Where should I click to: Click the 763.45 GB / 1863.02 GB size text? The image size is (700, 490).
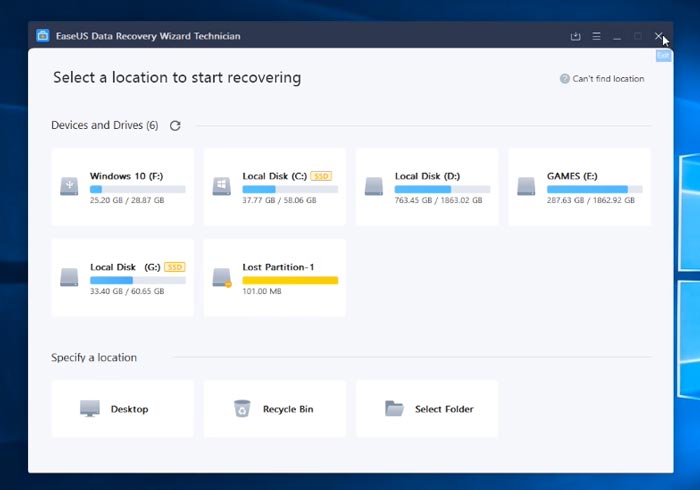(438, 200)
